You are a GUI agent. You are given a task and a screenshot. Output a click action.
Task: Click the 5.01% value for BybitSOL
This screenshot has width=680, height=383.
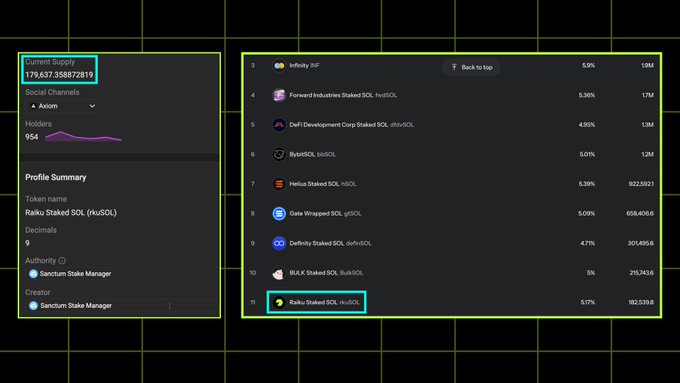[587, 154]
